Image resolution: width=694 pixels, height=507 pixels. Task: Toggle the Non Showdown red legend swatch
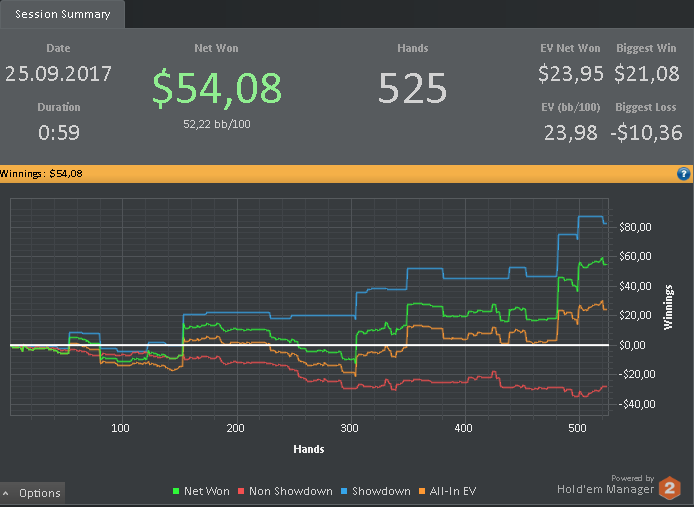[241, 491]
